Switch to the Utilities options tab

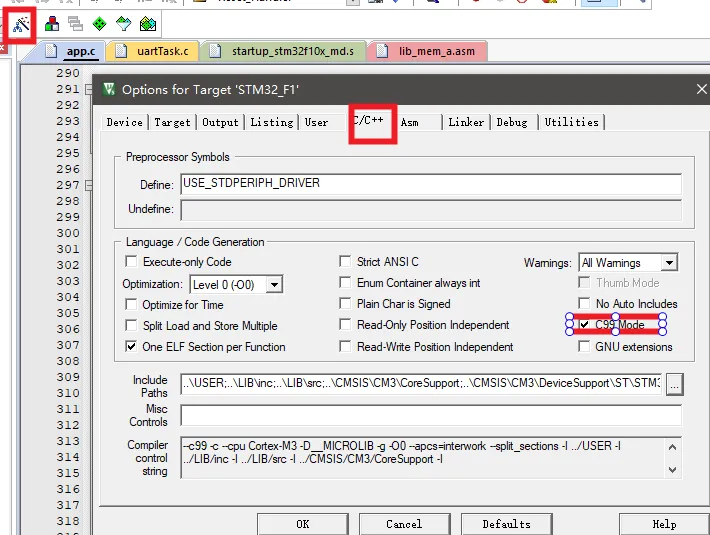tap(571, 122)
